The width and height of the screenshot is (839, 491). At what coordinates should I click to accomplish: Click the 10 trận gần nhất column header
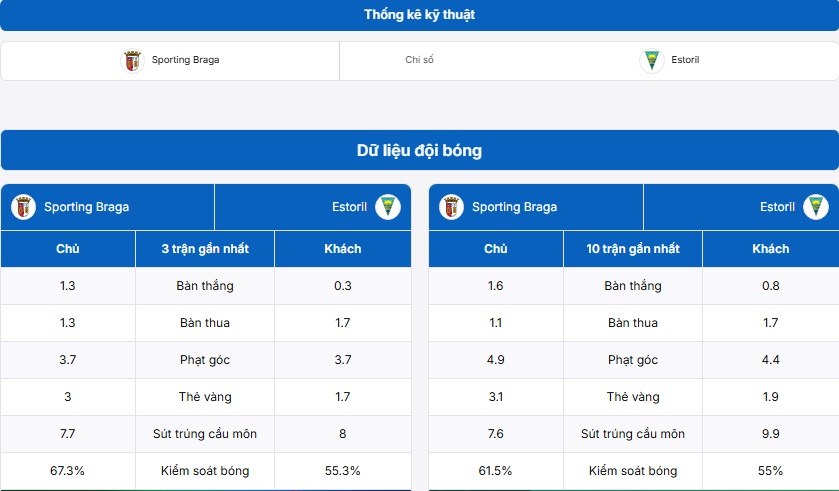click(633, 249)
